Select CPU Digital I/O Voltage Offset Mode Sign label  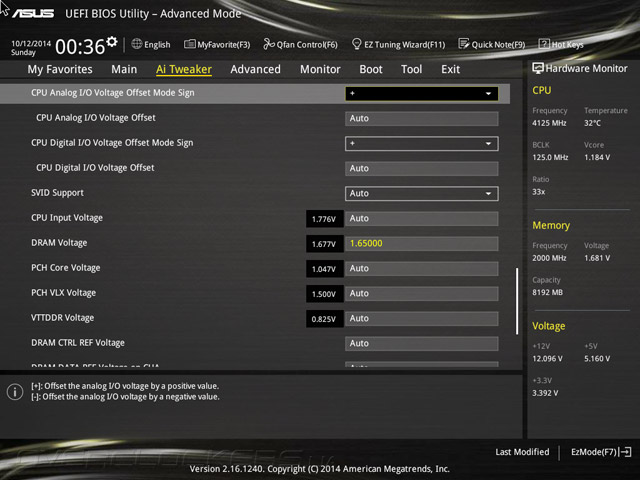coord(112,143)
